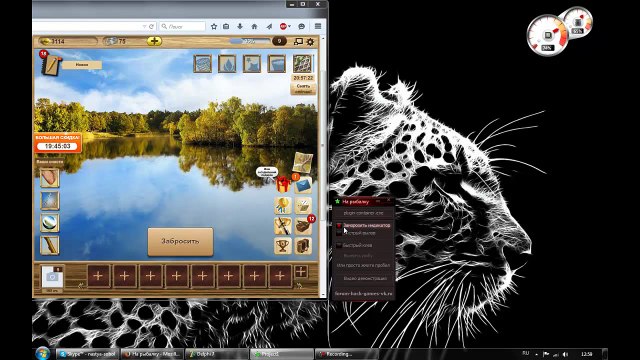Open the folded map icon
The image size is (640, 360).
(303, 162)
